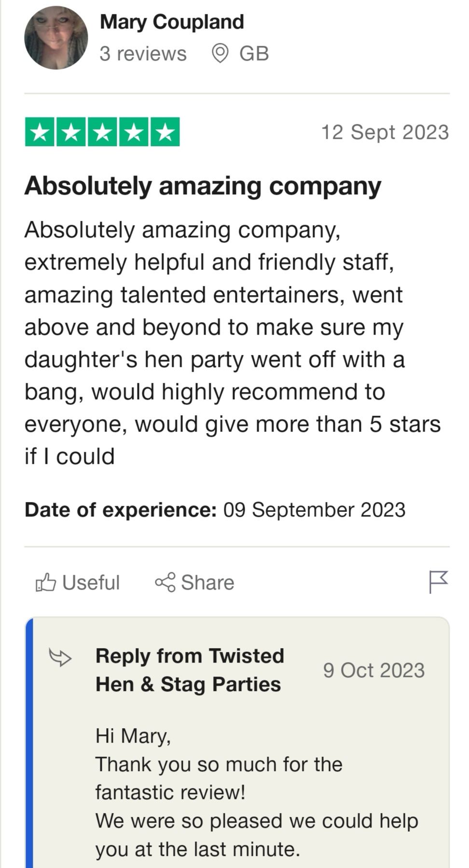
Task: Click the share network icon
Action: [166, 583]
